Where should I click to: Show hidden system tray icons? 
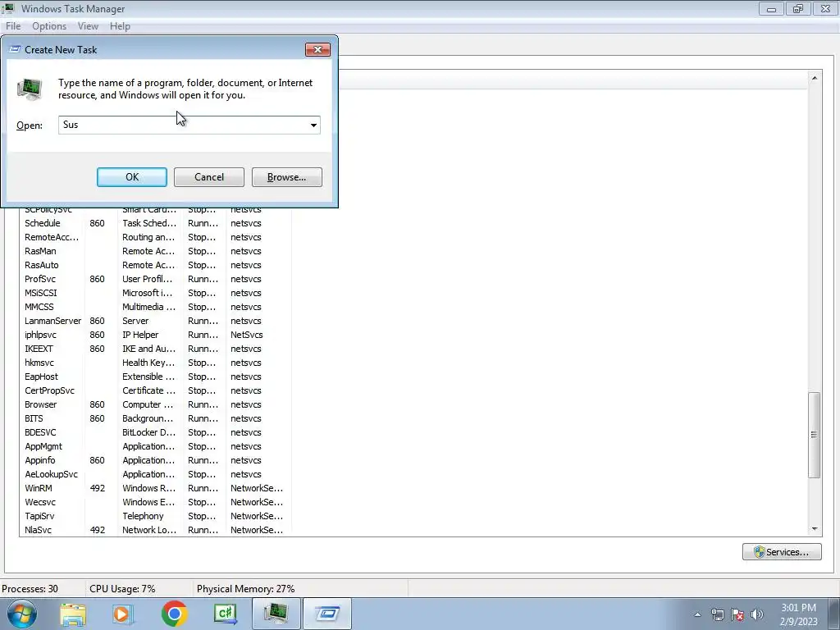697,614
